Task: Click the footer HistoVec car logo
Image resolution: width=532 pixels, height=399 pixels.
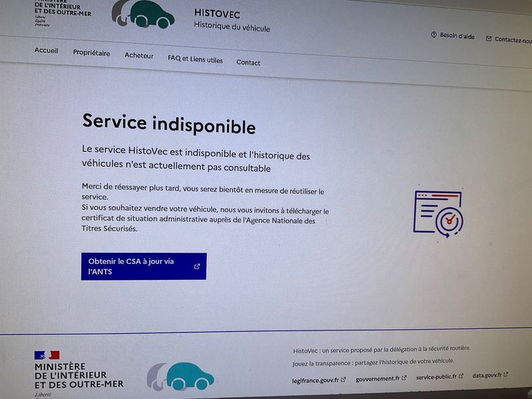Action: 180,376
